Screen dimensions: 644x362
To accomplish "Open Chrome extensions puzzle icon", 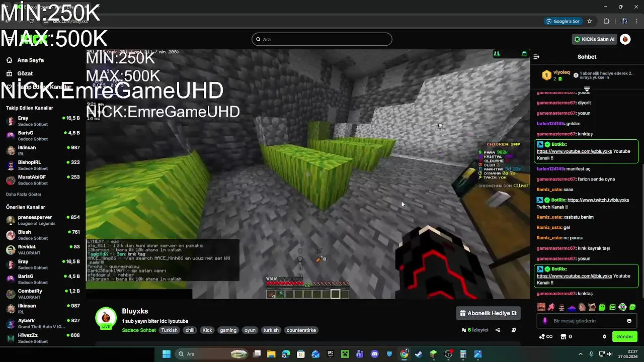I will [606, 21].
